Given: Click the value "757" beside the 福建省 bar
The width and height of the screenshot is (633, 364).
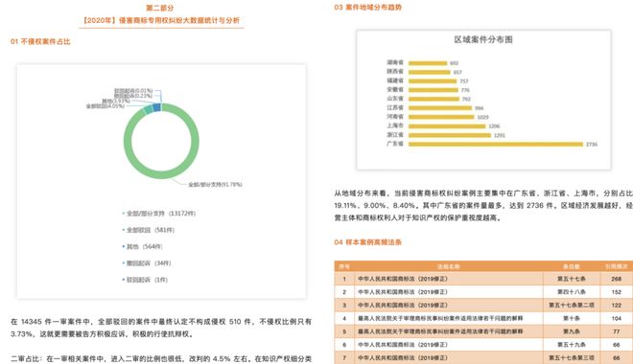Looking at the screenshot, I should [464, 81].
